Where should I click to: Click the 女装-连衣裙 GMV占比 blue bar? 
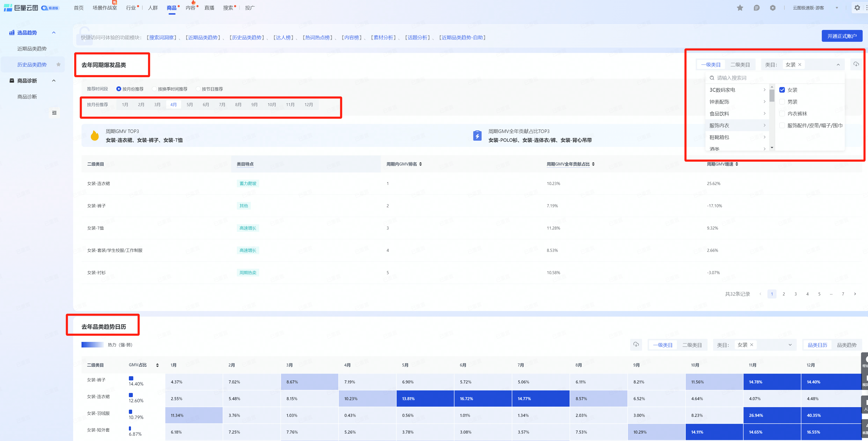[x=131, y=395]
